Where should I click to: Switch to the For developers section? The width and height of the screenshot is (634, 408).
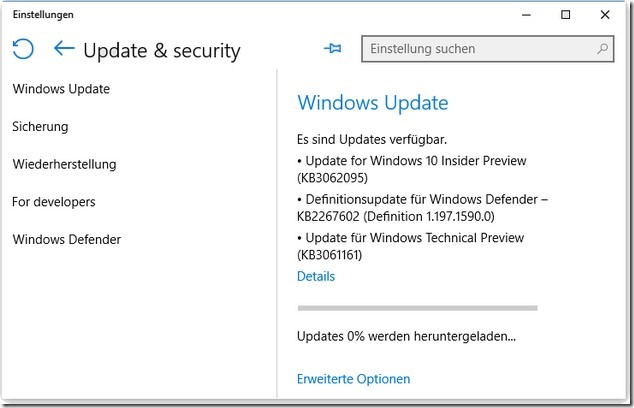pos(54,202)
